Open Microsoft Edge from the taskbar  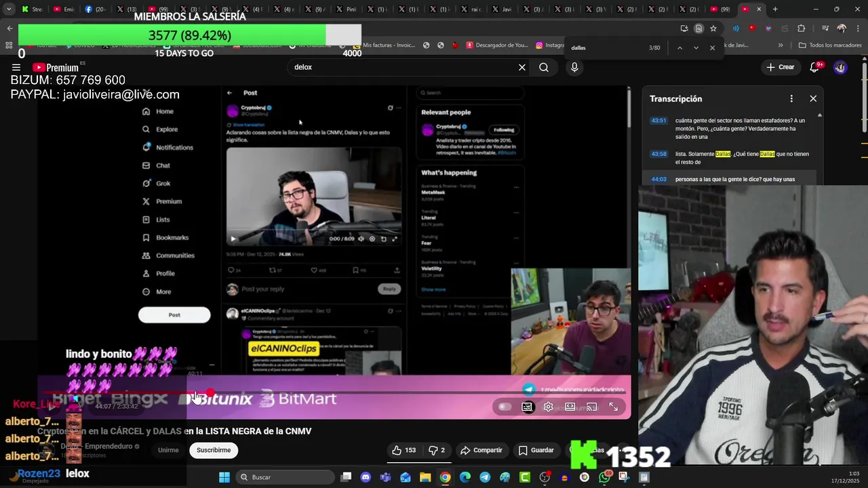tap(465, 477)
